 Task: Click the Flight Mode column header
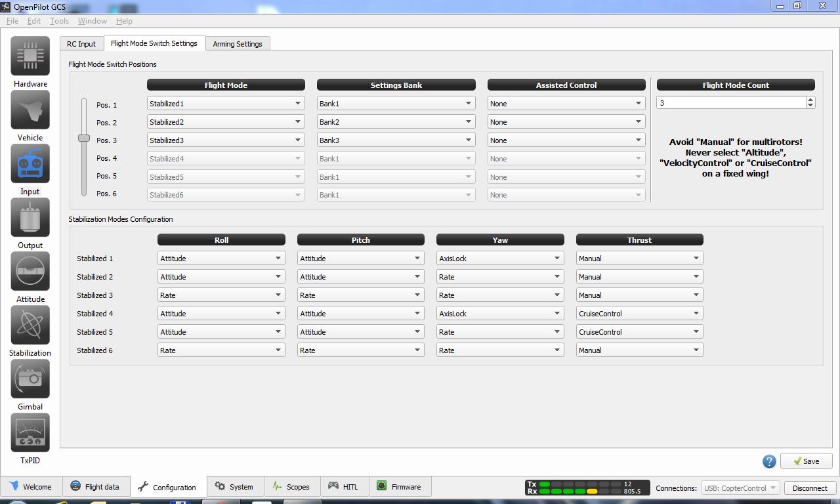(226, 85)
